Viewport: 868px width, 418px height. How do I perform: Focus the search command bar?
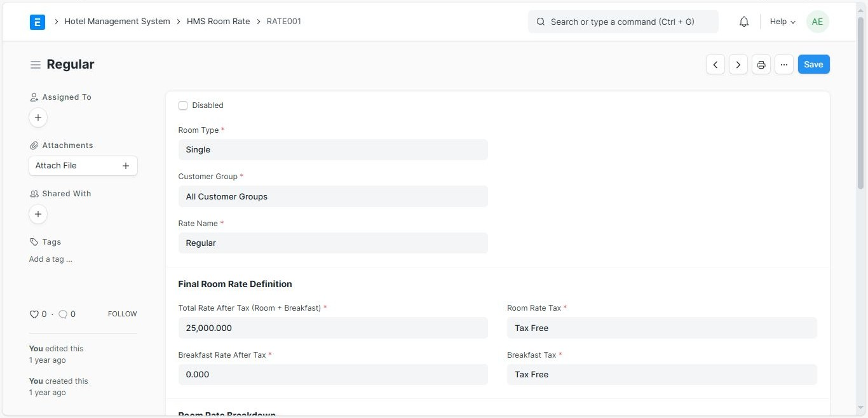623,22
